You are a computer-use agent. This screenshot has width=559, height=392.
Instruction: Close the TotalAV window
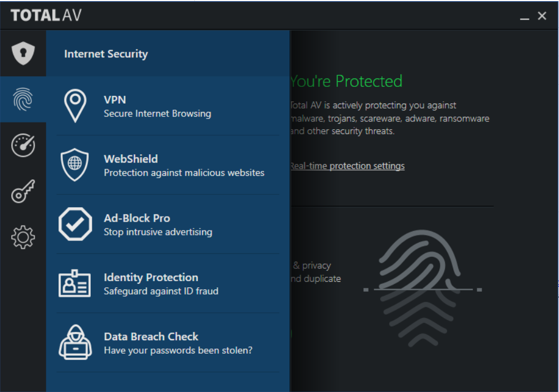(x=542, y=16)
